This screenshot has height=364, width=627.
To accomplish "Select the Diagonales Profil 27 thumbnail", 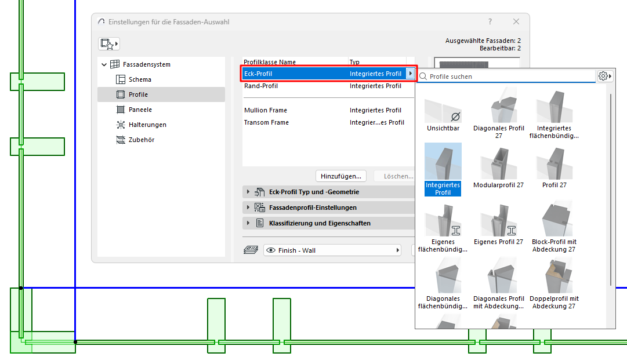I will point(499,114).
